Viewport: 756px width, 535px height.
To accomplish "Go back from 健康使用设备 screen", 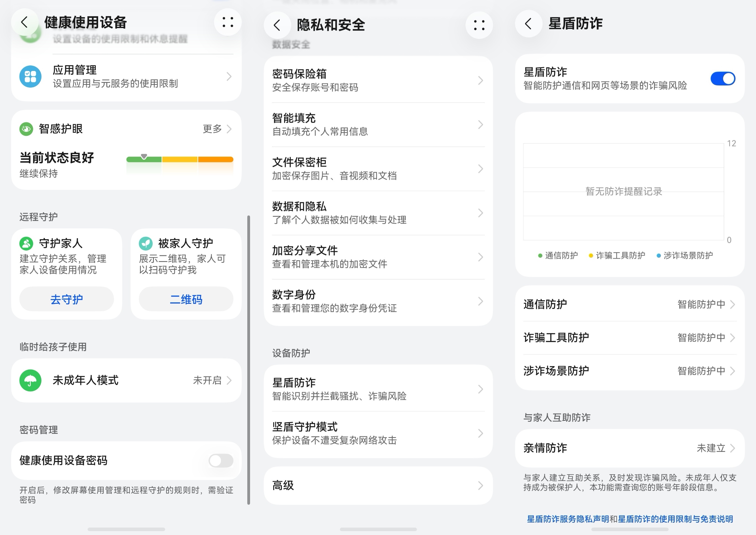I will point(24,22).
